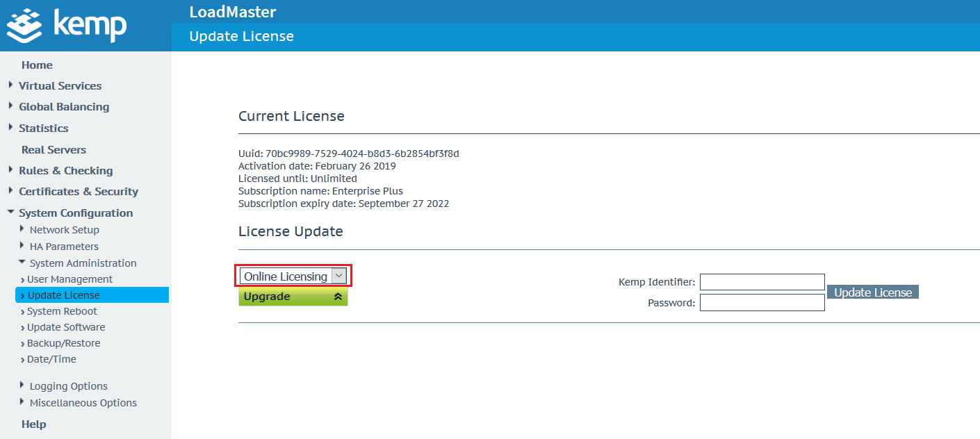Open Global Balancing section
Image resolution: width=980 pixels, height=439 pixels.
pos(64,107)
